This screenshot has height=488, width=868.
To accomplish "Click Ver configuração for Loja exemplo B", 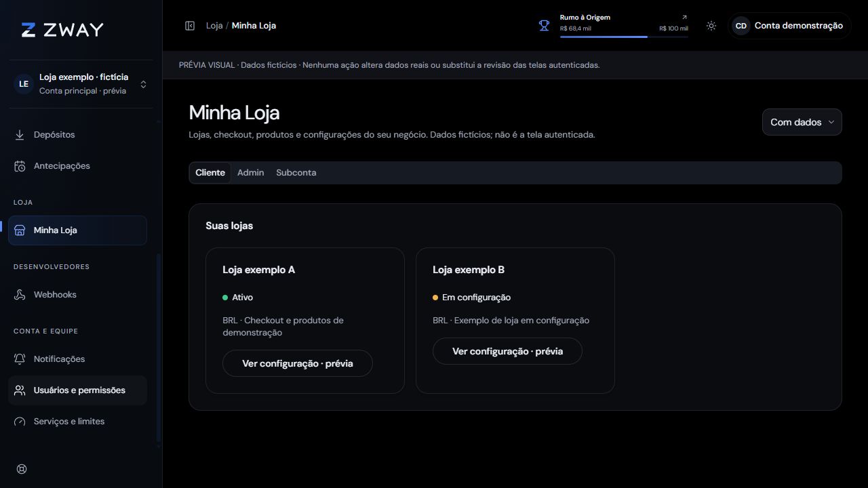I will point(508,351).
